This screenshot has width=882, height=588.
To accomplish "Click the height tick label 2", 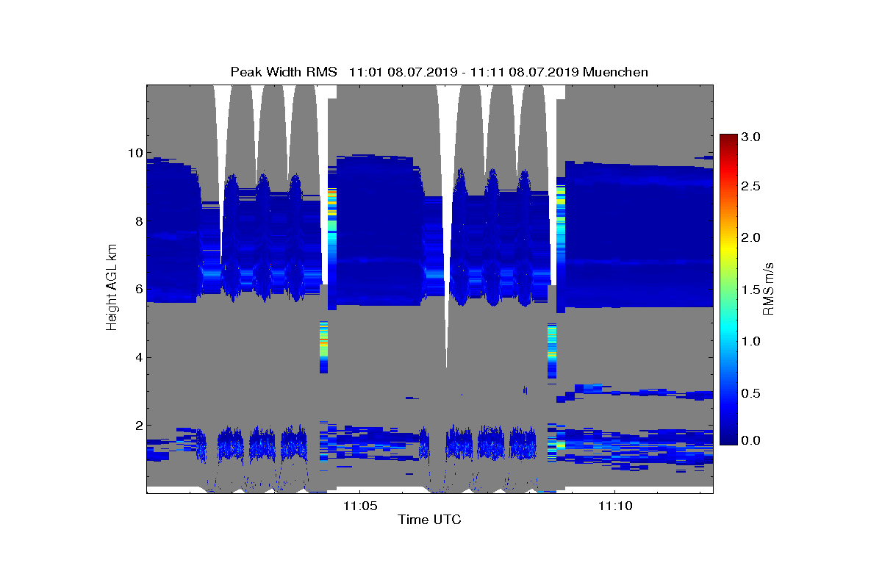I will [x=137, y=426].
